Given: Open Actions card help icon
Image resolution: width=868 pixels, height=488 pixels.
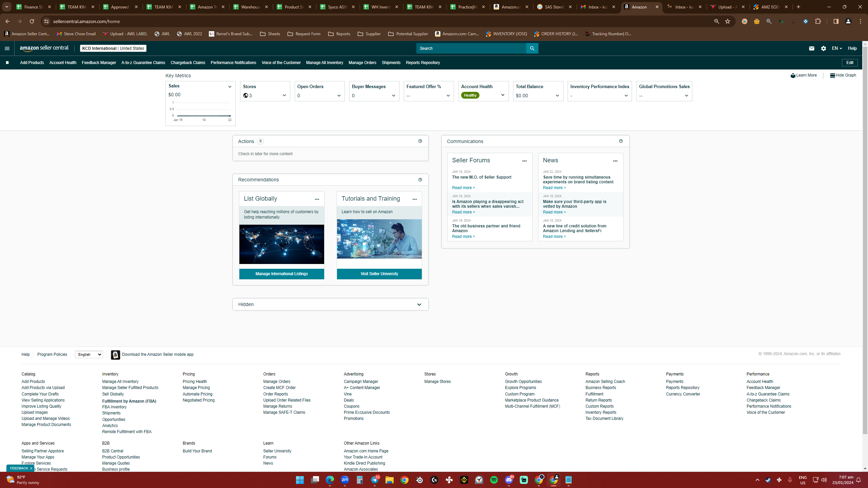Looking at the screenshot, I should click(420, 141).
